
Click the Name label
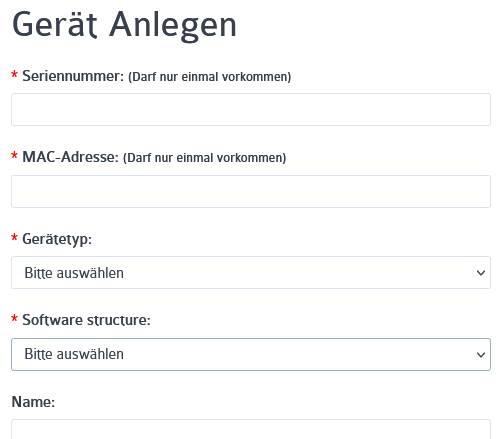pos(33,402)
